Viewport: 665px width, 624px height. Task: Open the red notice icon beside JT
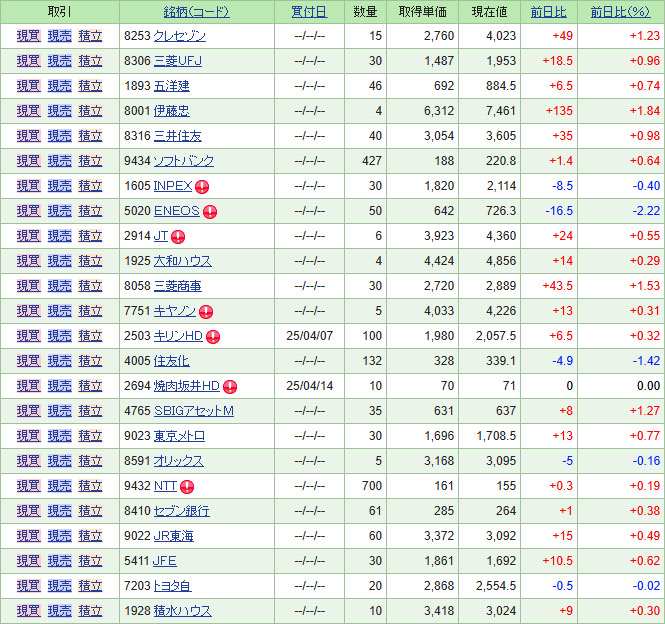tap(178, 236)
